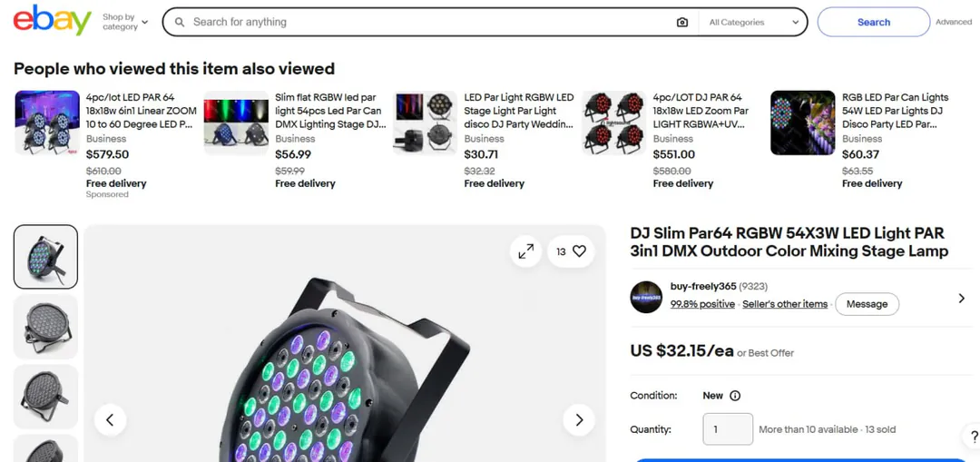Expand product image to full view
Screen dimensions: 980x462
pos(525,251)
